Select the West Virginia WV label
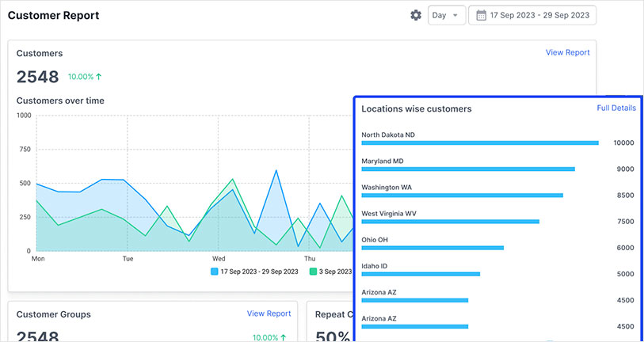The width and height of the screenshot is (644, 342). 389,214
